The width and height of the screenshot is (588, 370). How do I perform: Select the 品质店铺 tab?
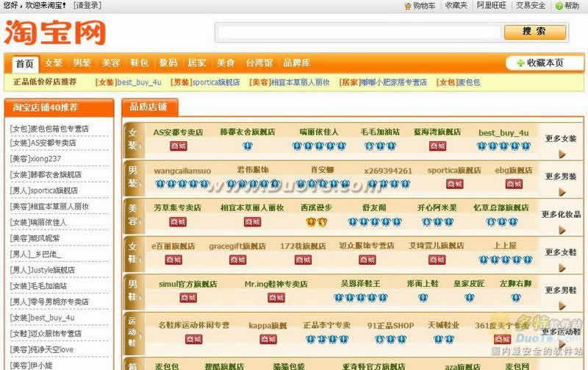click(x=150, y=107)
